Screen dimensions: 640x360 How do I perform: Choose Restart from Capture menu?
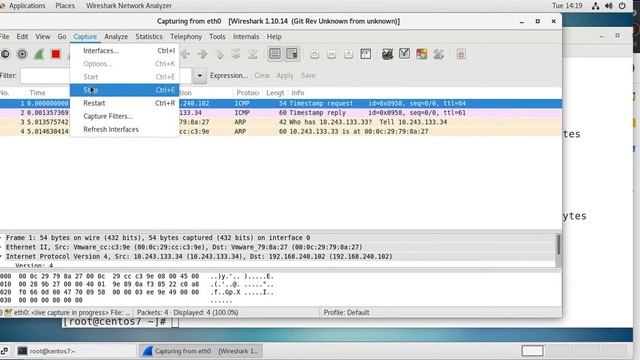[x=124, y=103]
